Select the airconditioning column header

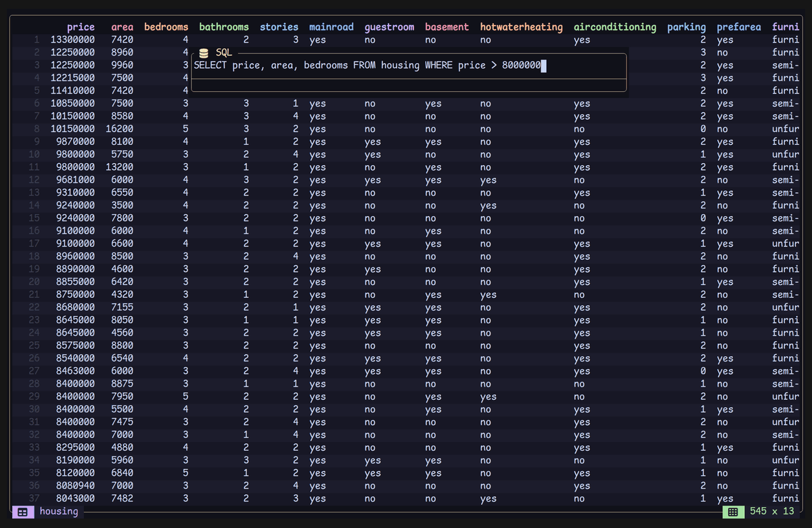click(x=615, y=27)
